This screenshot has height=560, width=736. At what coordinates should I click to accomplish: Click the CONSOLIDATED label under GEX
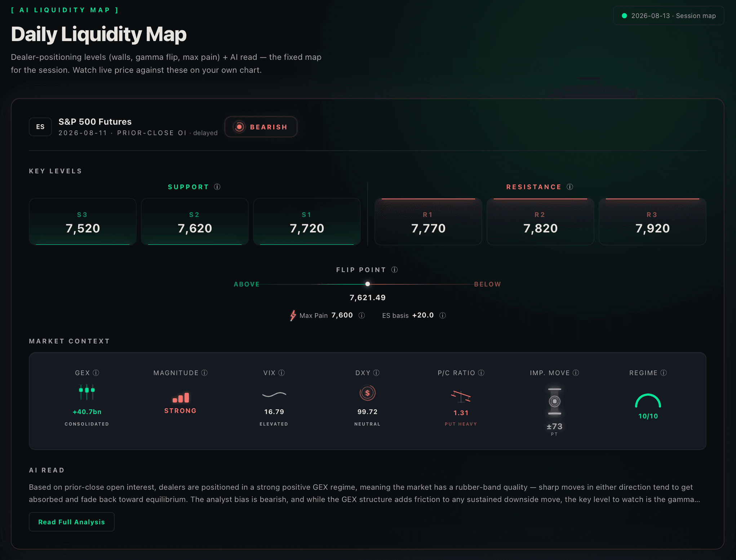pyautogui.click(x=87, y=424)
